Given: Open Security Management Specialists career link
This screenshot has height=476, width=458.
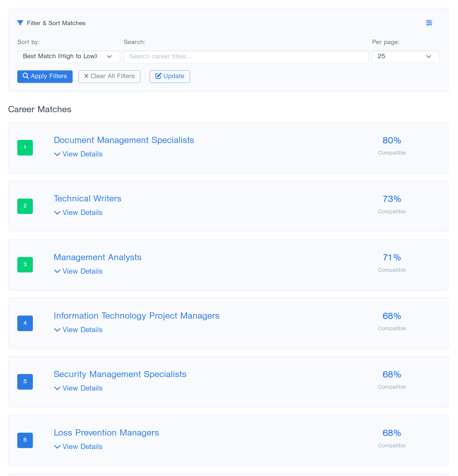Looking at the screenshot, I should (x=120, y=374).
